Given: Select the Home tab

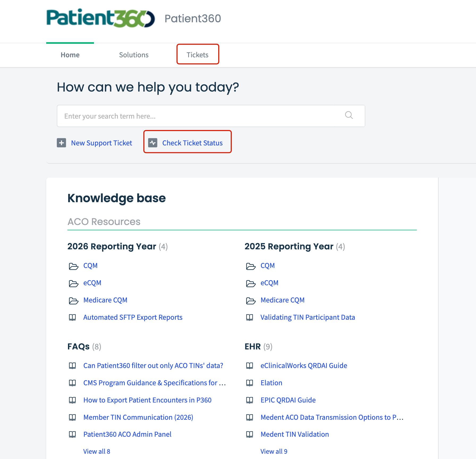Looking at the screenshot, I should click(x=70, y=55).
